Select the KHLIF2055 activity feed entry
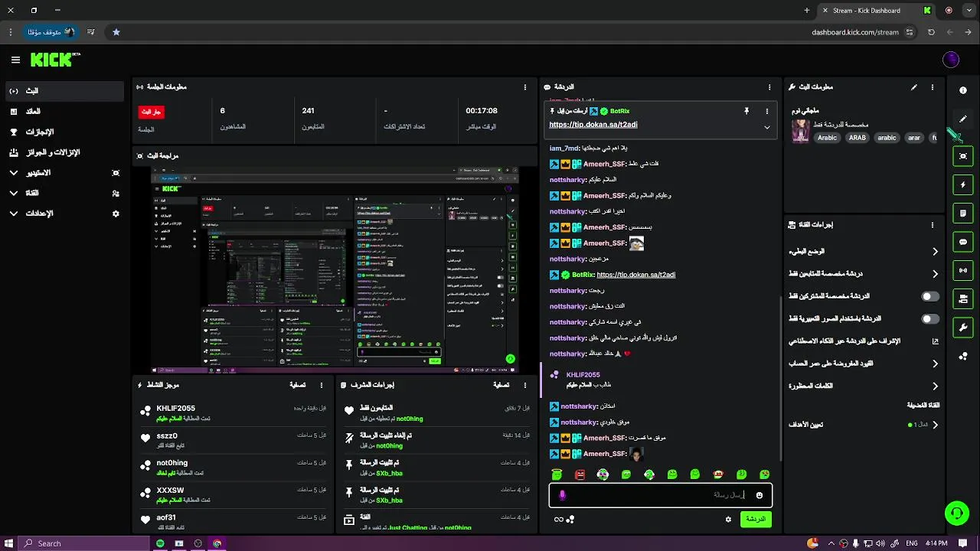The image size is (980, 551). pyautogui.click(x=233, y=413)
